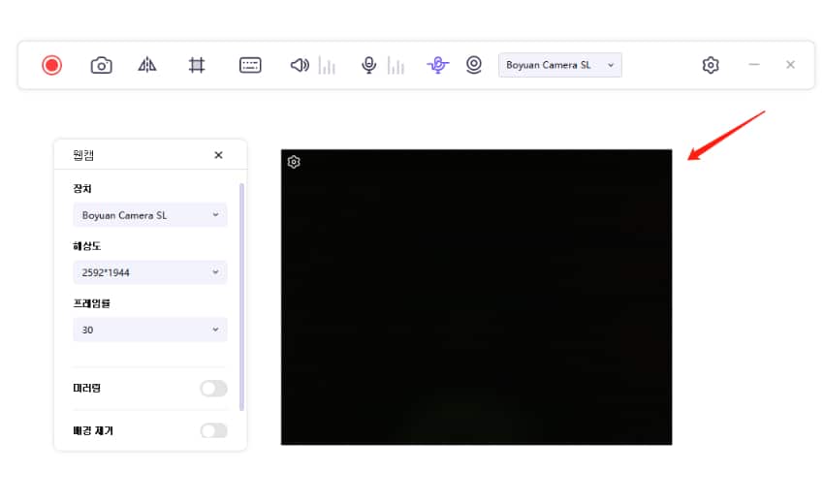Toggle the webcam icon in toolbar

(x=474, y=65)
